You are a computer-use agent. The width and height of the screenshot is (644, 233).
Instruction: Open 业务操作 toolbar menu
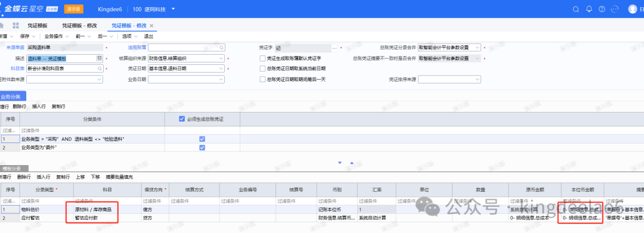point(54,36)
